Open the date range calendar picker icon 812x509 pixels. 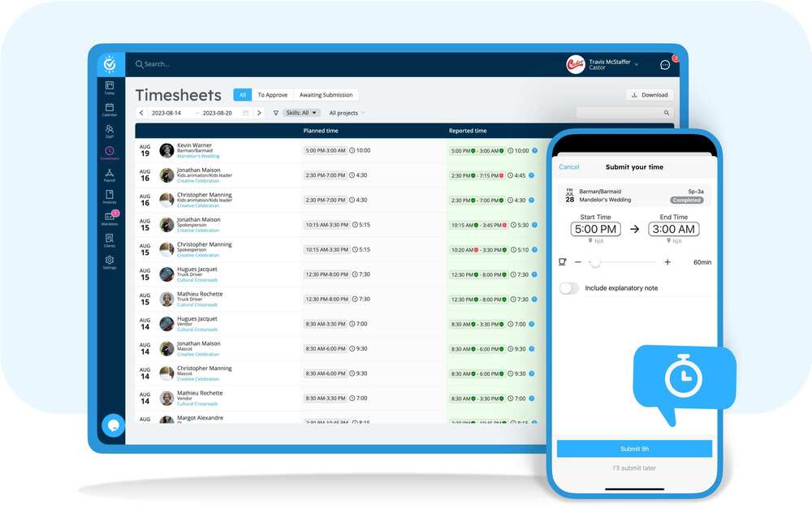(245, 113)
